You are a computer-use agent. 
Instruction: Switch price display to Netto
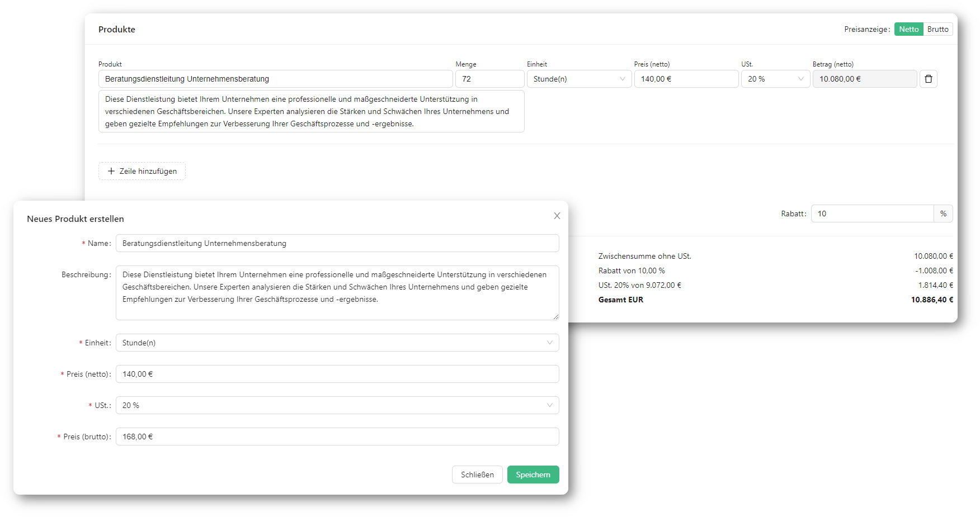[908, 29]
